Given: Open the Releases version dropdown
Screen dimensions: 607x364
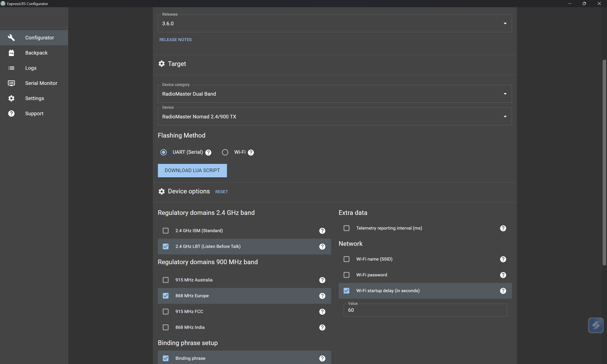Looking at the screenshot, I should [335, 24].
